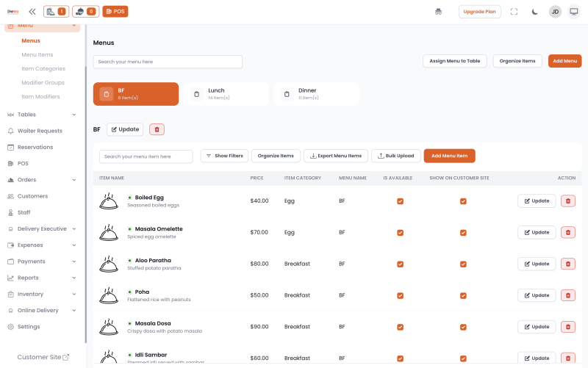The image size is (588, 368).
Task: Toggle Is Available for Boiled Egg
Action: click(x=400, y=201)
